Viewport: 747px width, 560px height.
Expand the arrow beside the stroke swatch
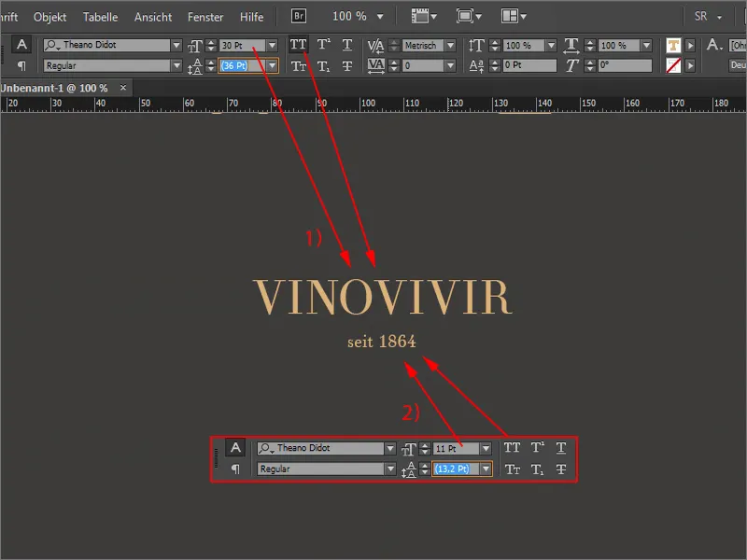tap(690, 65)
